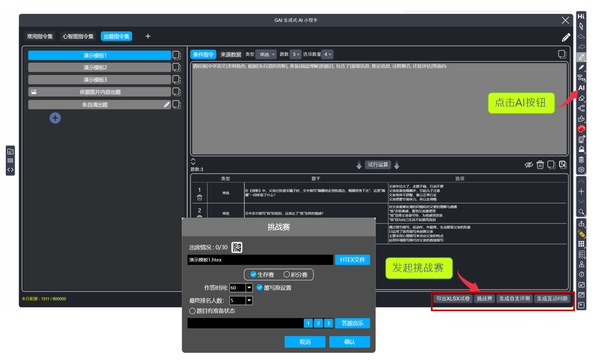The width and height of the screenshot is (600, 364).
Task: Delete question 1 with its trash icon
Action: coord(200,198)
